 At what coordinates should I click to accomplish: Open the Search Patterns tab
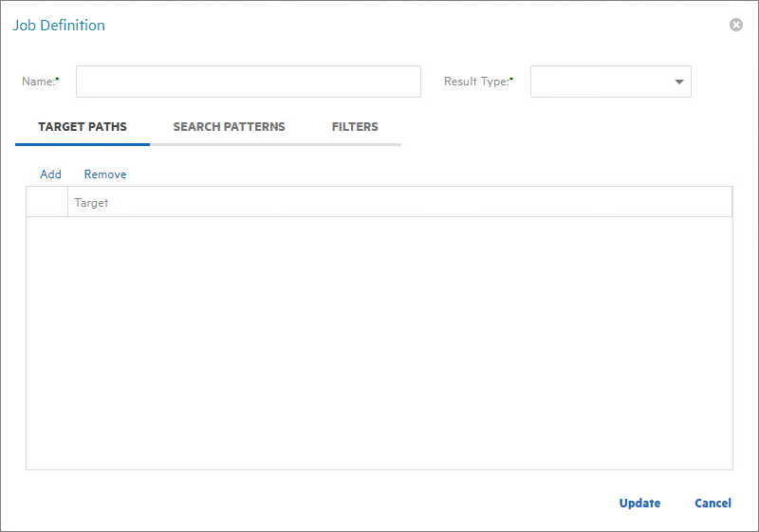229,127
